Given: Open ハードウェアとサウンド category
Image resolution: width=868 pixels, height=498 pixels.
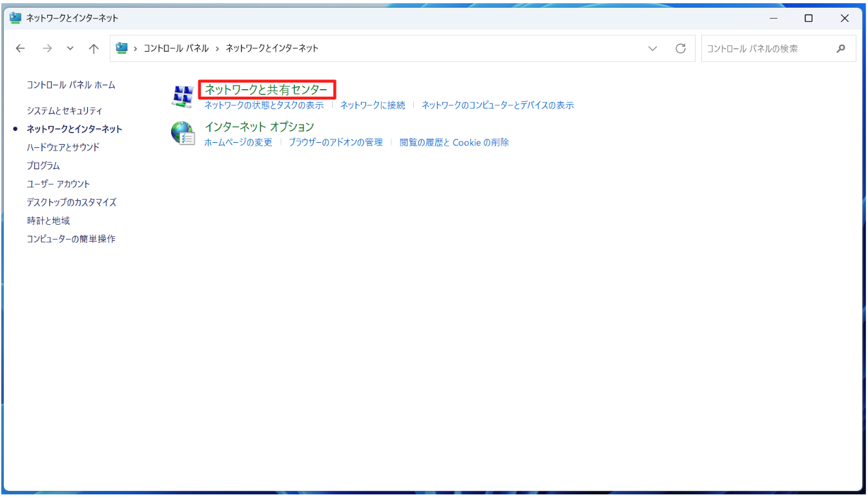Looking at the screenshot, I should click(x=63, y=147).
